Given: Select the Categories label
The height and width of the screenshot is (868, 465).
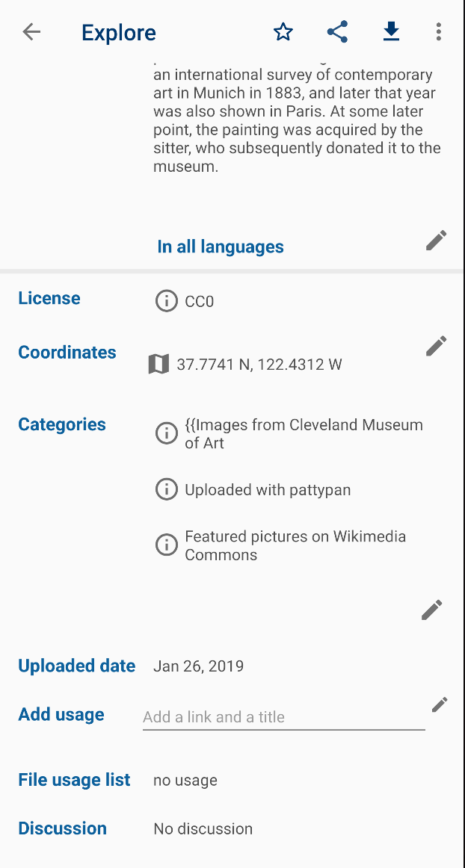Looking at the screenshot, I should point(61,424).
